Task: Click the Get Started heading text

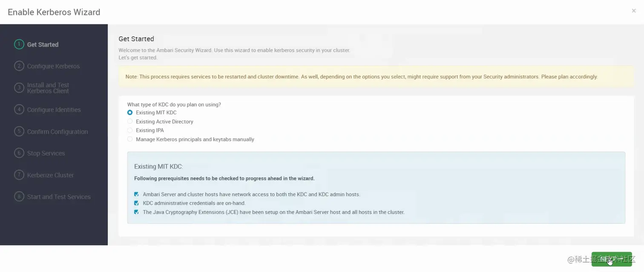Action: coord(136,39)
